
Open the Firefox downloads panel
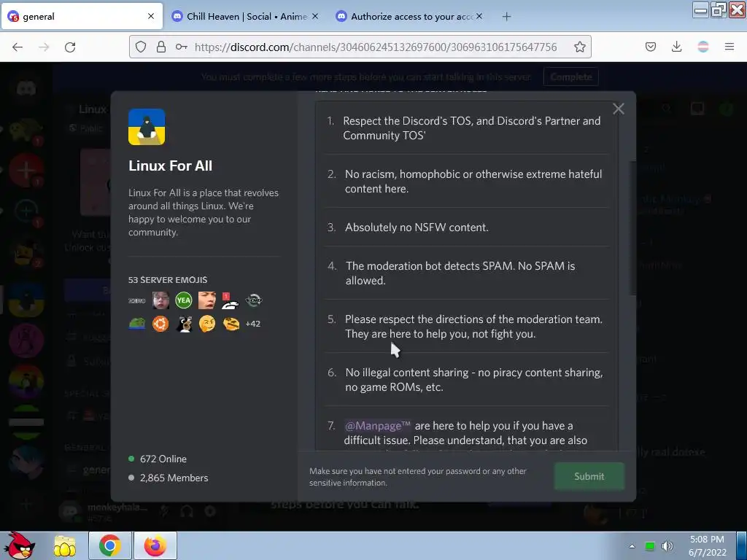click(676, 47)
